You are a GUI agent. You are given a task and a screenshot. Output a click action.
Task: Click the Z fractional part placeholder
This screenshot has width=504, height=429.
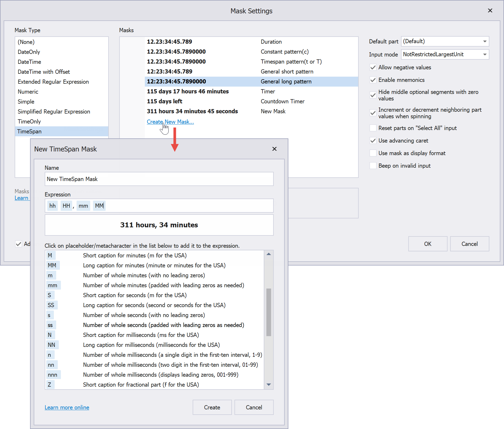50,385
